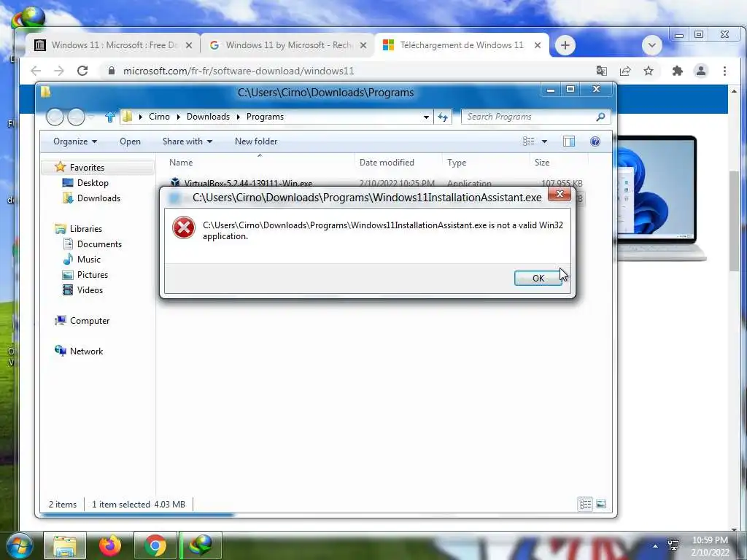Viewport: 747px width, 560px height.
Task: Open Chrome from the taskbar
Action: click(x=155, y=545)
